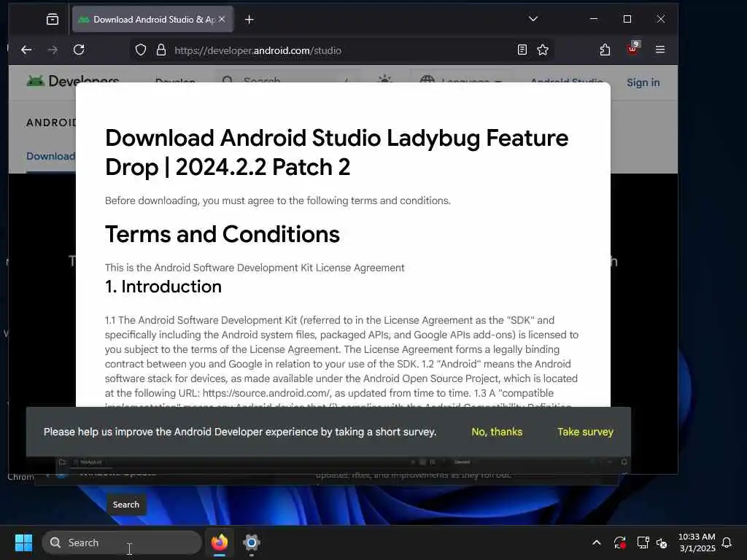Decline the survey with No, thanks
The image size is (747, 560).
click(497, 432)
